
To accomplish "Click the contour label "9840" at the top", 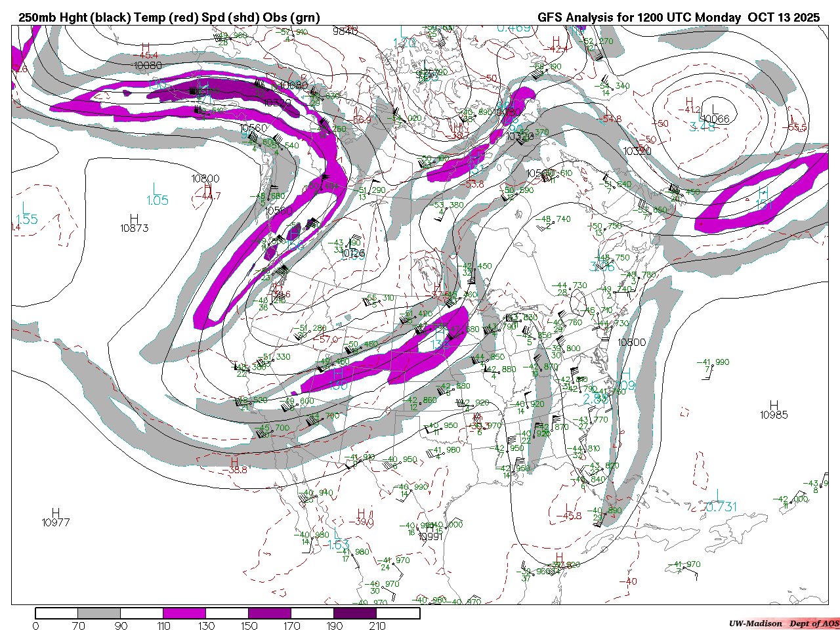I will (345, 31).
